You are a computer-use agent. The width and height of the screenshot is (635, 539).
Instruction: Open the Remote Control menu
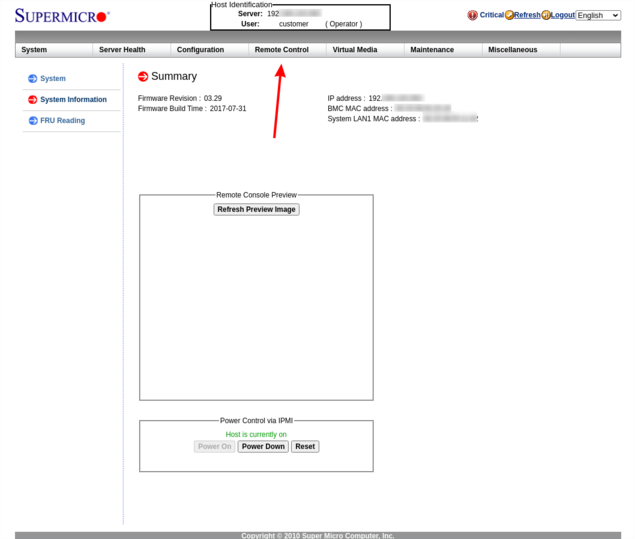coord(287,50)
